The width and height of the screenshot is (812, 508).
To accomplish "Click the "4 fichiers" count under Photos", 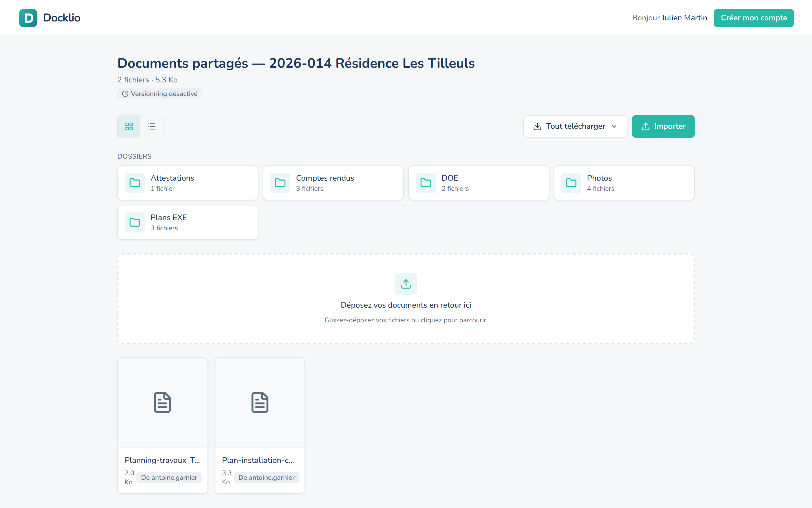I will (x=601, y=189).
